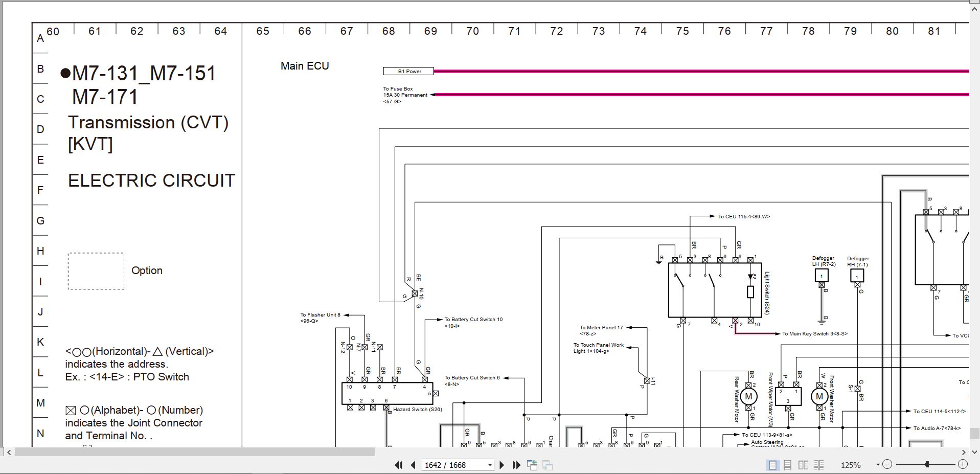Screen dimensions: 980x474
Task: Click To Flasher Unit 8 label
Action: 320,315
